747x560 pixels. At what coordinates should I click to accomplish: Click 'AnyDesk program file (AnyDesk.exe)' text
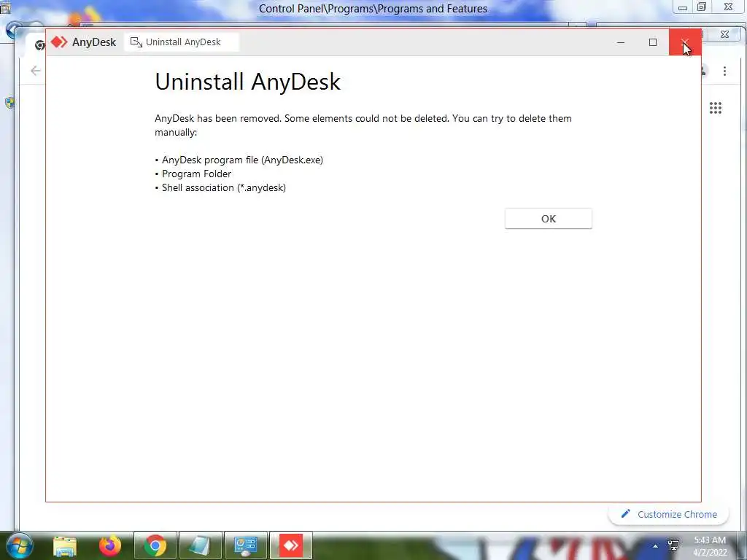242,160
